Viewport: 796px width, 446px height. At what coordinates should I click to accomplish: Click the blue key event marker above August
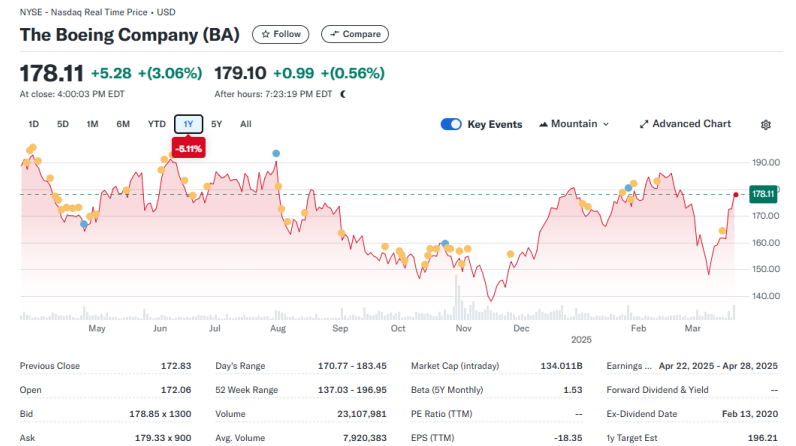[276, 153]
